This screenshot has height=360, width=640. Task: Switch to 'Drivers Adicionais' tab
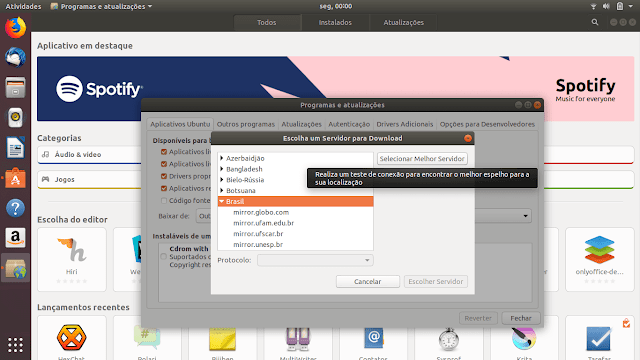pyautogui.click(x=404, y=124)
